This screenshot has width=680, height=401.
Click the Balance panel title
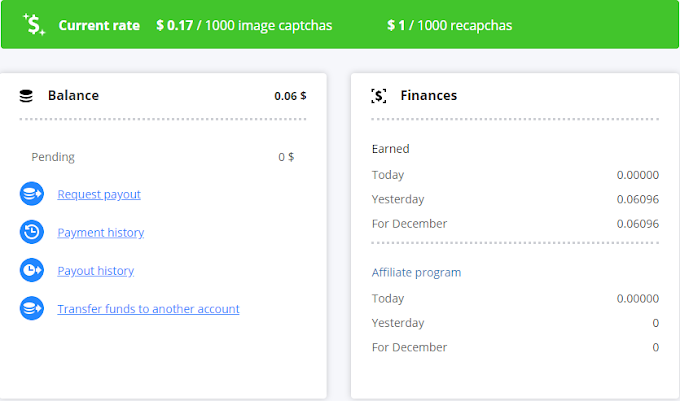coord(73,96)
